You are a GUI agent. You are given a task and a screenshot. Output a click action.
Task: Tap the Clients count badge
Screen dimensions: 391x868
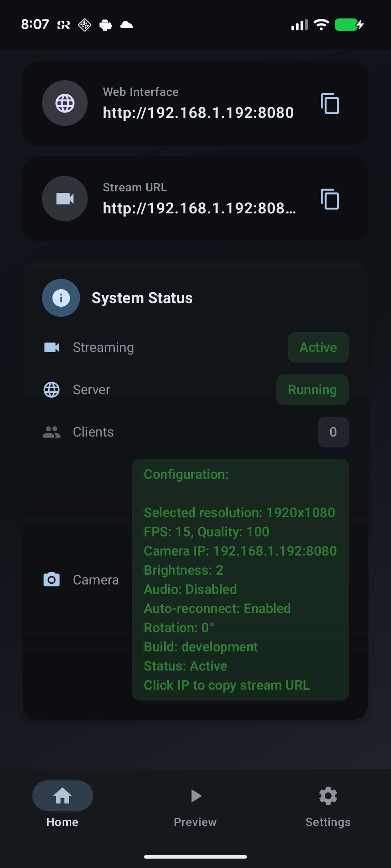coord(333,432)
